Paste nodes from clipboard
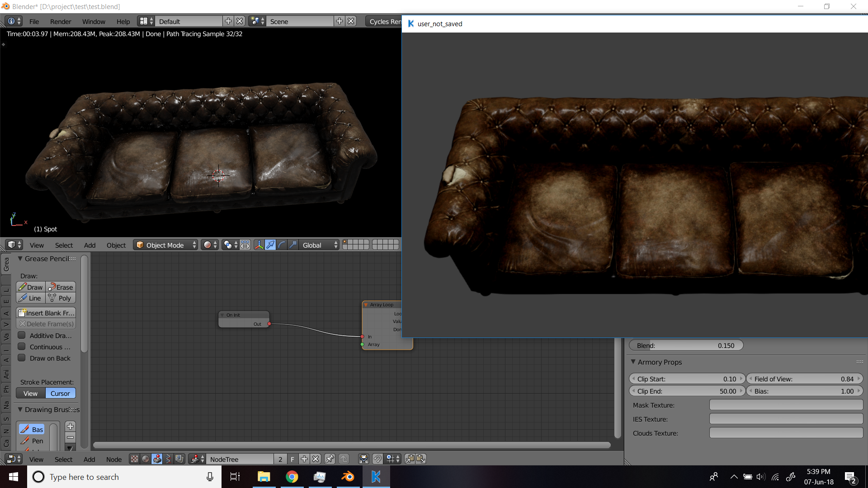The height and width of the screenshot is (488, 868). pyautogui.click(x=421, y=459)
